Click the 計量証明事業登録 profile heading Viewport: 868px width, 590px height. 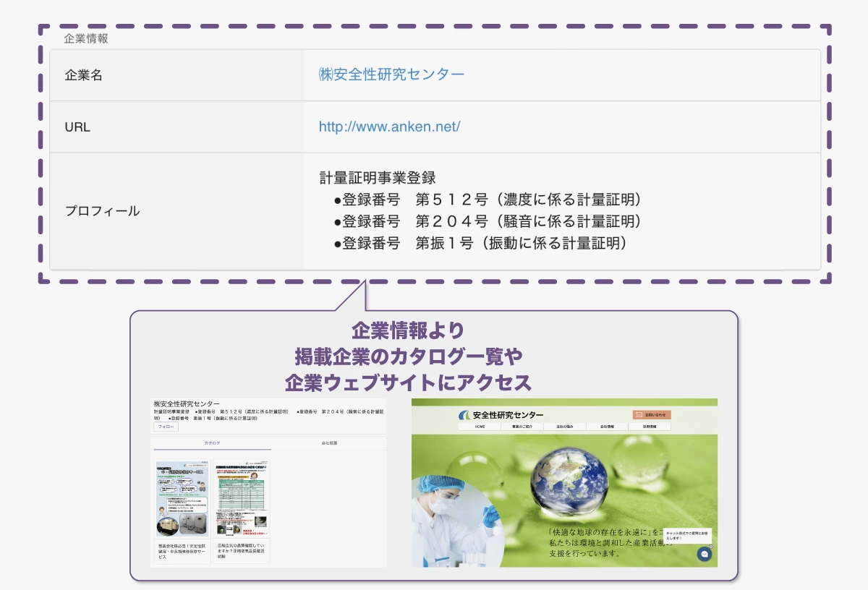(378, 178)
